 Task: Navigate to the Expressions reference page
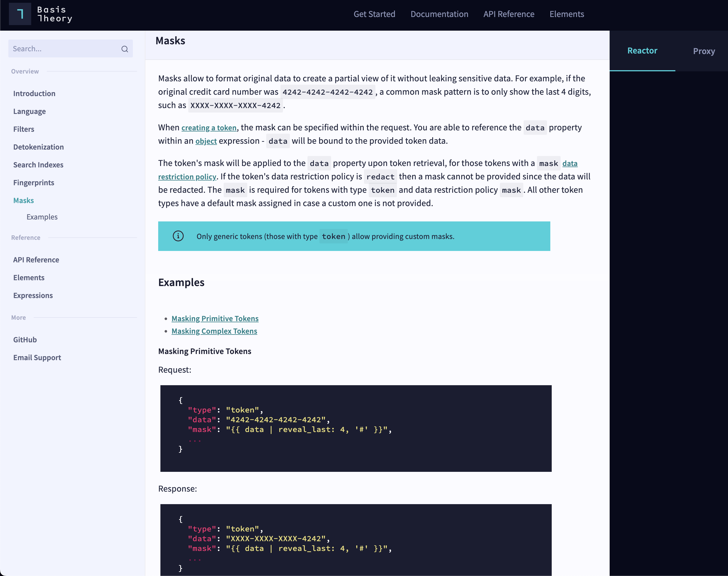point(33,295)
